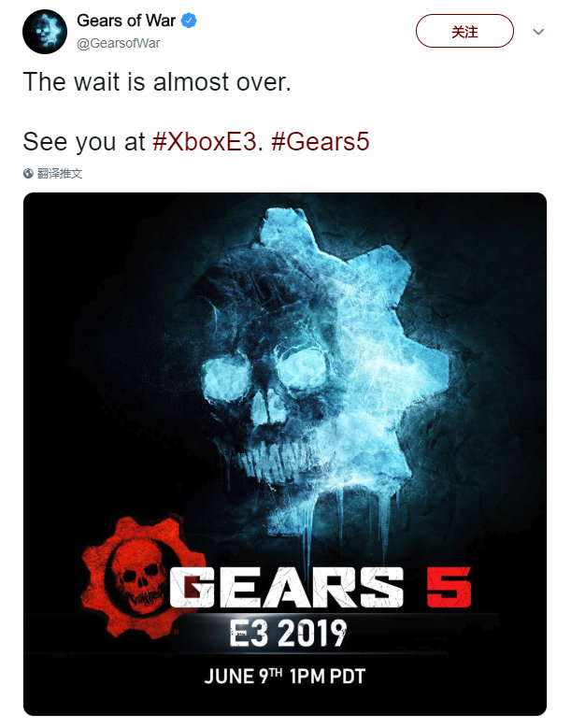Viewport: 571px width, 728px height.
Task: Click the 翻译推文 translate tweet link
Action: (60, 174)
